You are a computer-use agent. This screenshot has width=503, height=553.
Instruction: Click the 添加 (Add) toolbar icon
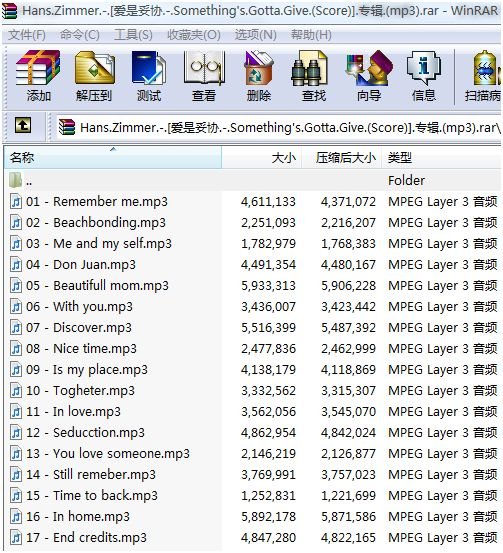38,75
